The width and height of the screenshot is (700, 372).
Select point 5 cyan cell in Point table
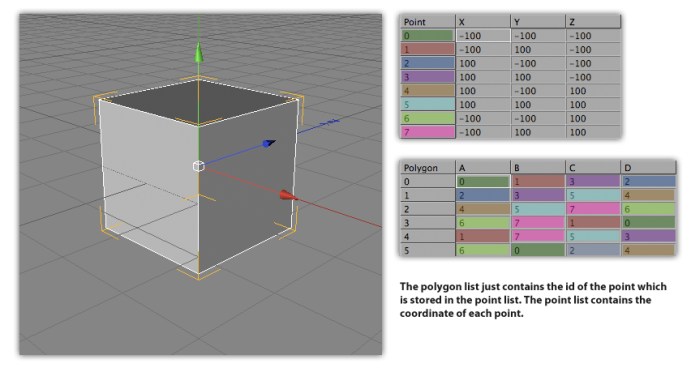pyautogui.click(x=428, y=105)
